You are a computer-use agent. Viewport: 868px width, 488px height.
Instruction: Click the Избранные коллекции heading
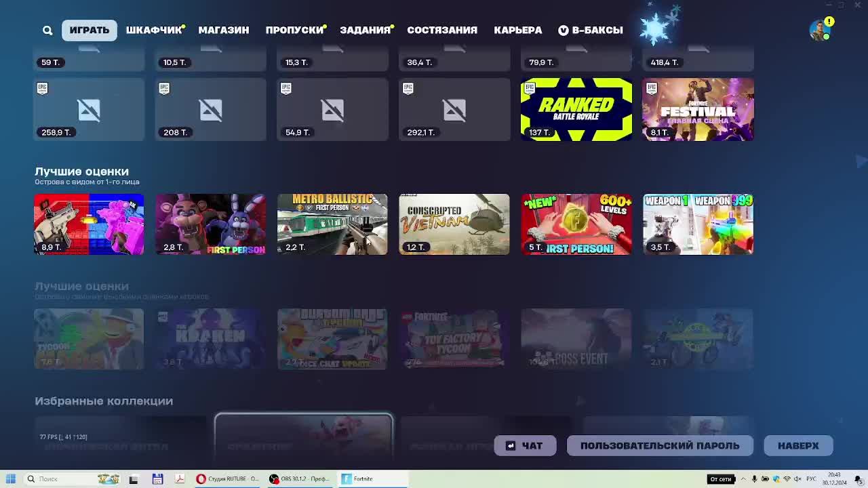[104, 401]
